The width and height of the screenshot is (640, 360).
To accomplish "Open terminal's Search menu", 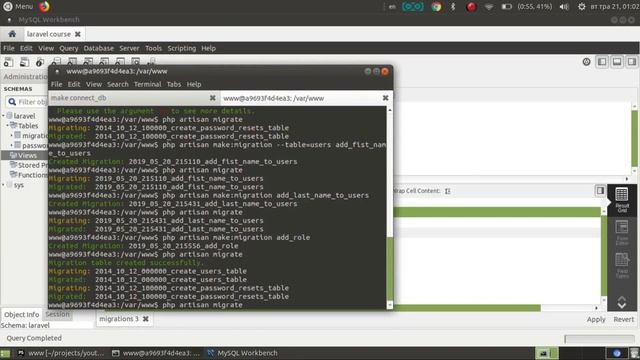I will click(x=118, y=84).
